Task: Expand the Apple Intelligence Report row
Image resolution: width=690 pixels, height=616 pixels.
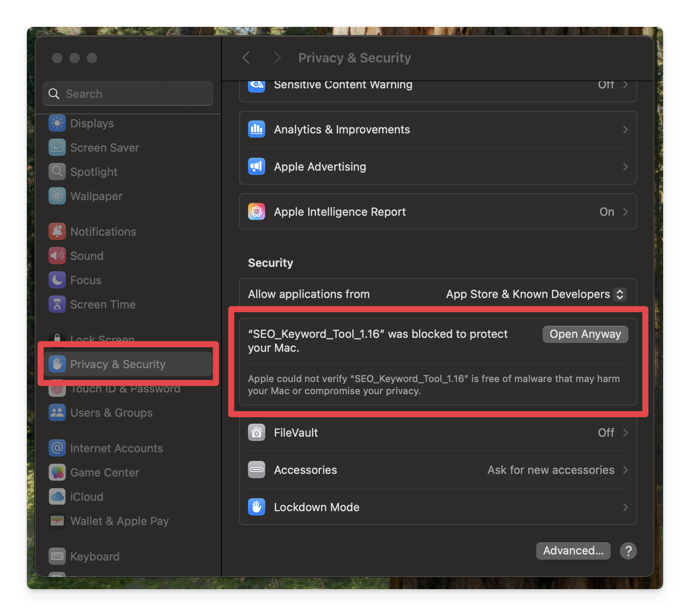Action: [x=625, y=212]
